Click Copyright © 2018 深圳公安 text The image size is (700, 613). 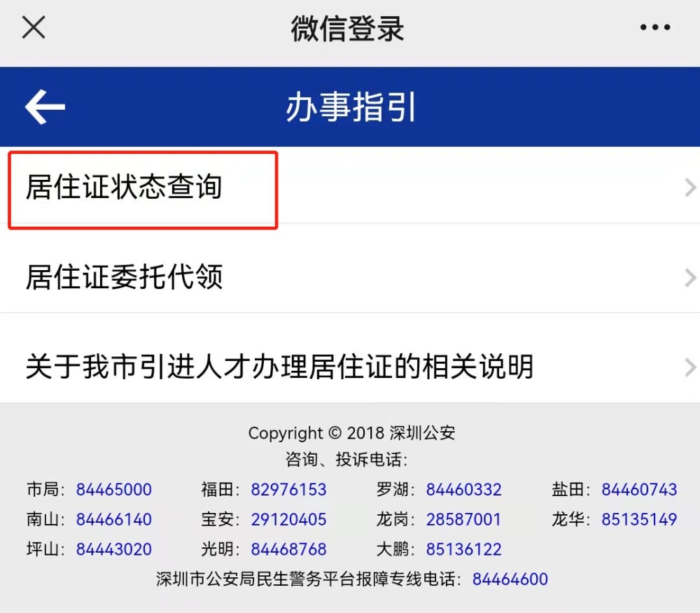tap(351, 433)
